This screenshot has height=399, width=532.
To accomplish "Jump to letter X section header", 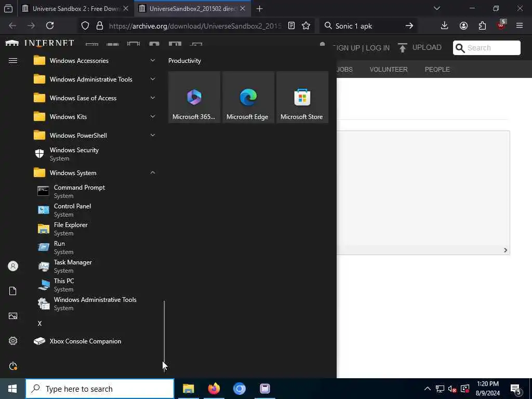I will [39, 323].
